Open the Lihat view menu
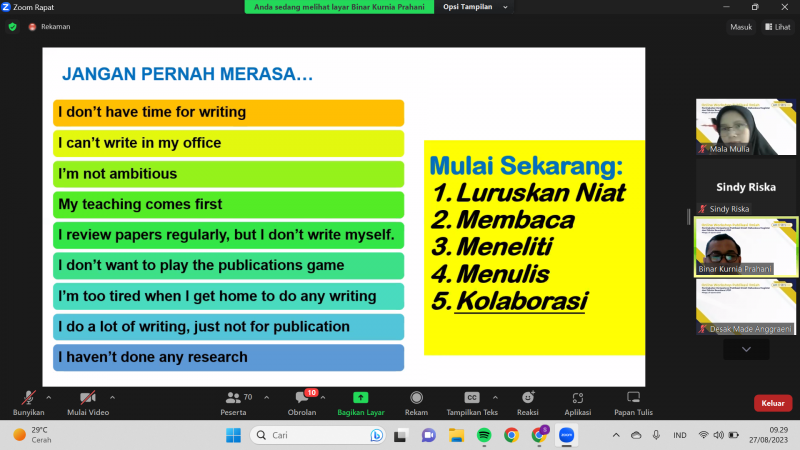This screenshot has height=450, width=800. point(777,27)
